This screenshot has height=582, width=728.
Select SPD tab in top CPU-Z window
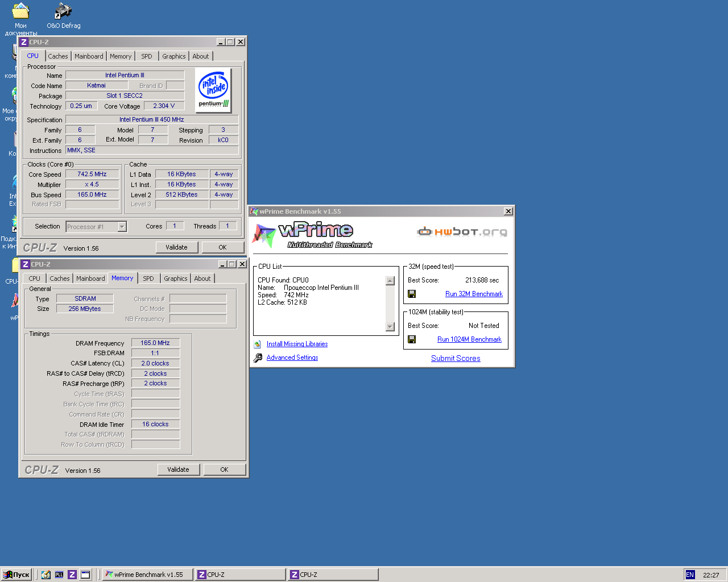[147, 56]
